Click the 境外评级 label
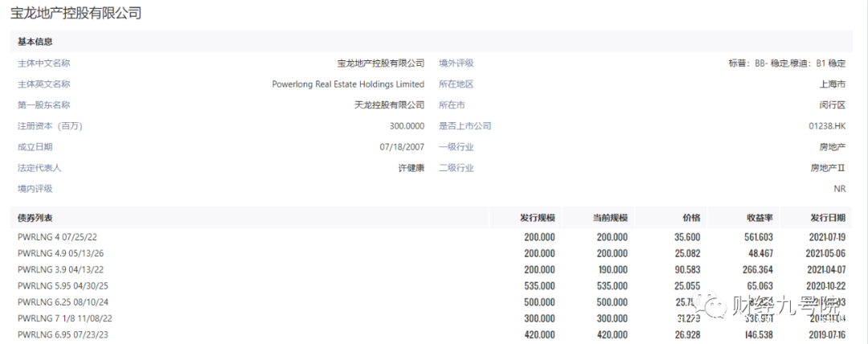Image resolution: width=868 pixels, height=344 pixels. pos(457,63)
